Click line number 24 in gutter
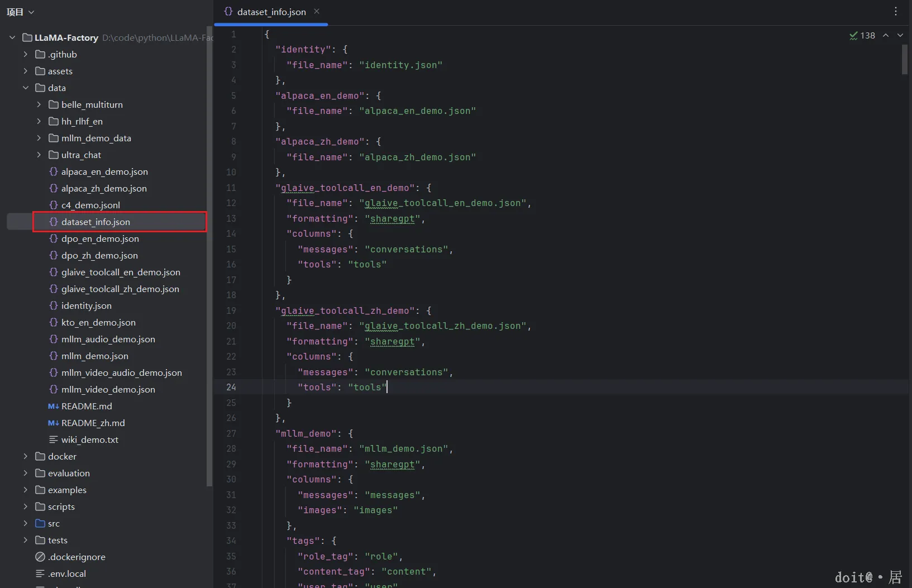This screenshot has height=588, width=912. (x=231, y=388)
